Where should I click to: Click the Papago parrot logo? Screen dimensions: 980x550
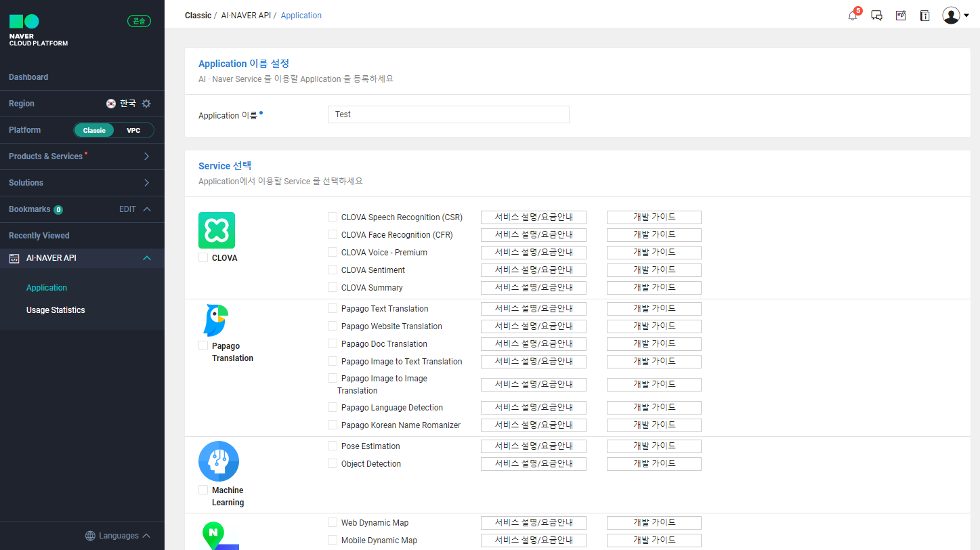pyautogui.click(x=216, y=320)
